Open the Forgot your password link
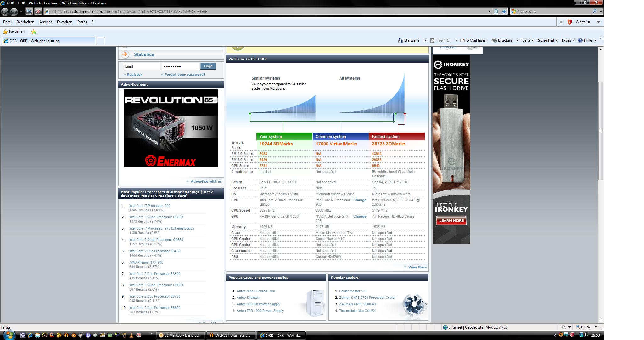This screenshot has height=340, width=644. [185, 75]
